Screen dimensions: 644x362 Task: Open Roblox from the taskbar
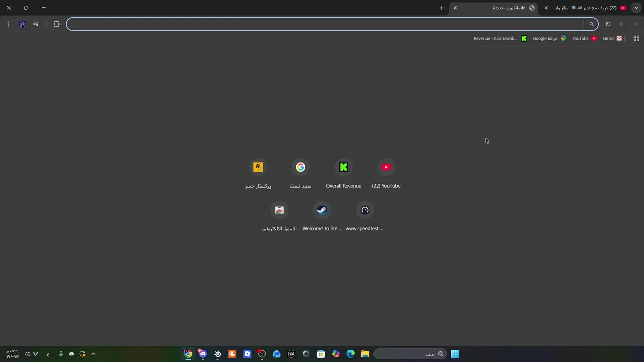tap(247, 354)
